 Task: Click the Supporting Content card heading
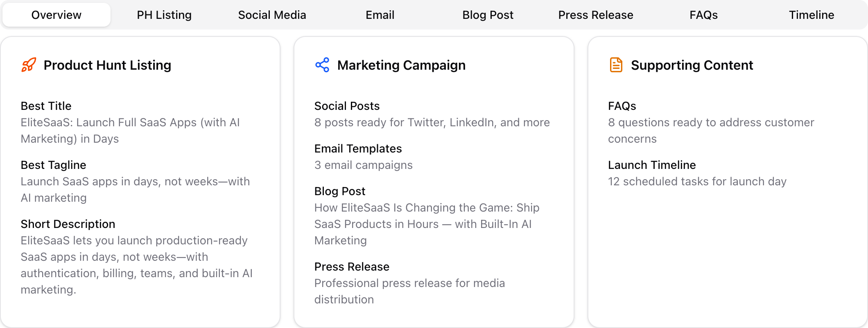pyautogui.click(x=692, y=65)
